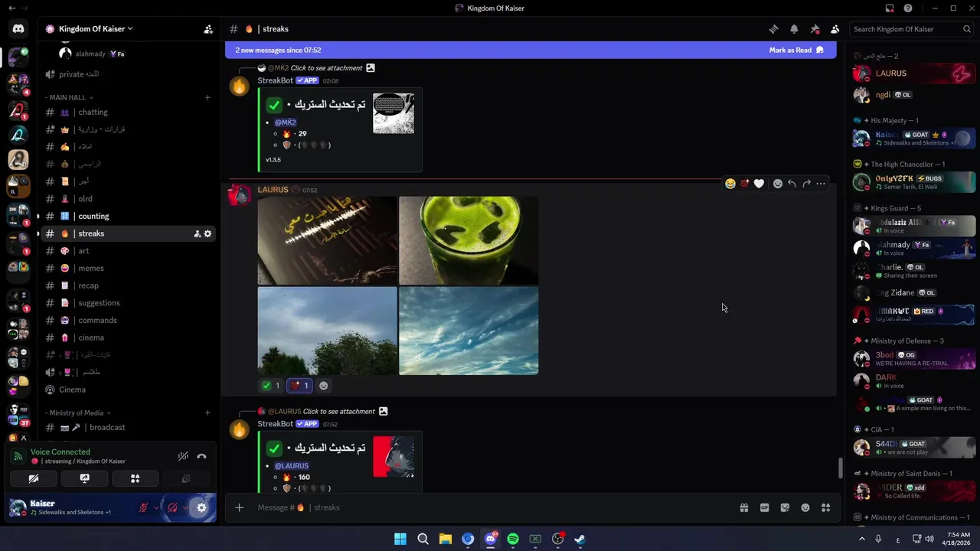Open the Kingdom Of Kaiser server dropdown
Image resolution: width=980 pixels, height=551 pixels.
pyautogui.click(x=96, y=29)
